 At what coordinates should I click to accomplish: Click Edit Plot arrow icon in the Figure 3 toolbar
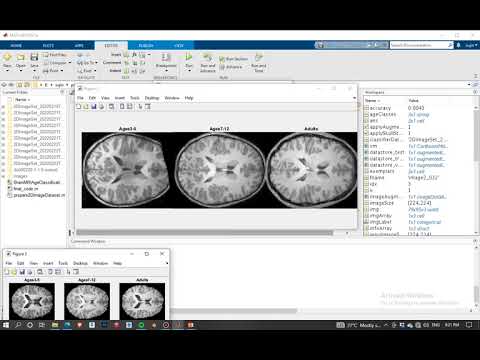click(x=68, y=272)
